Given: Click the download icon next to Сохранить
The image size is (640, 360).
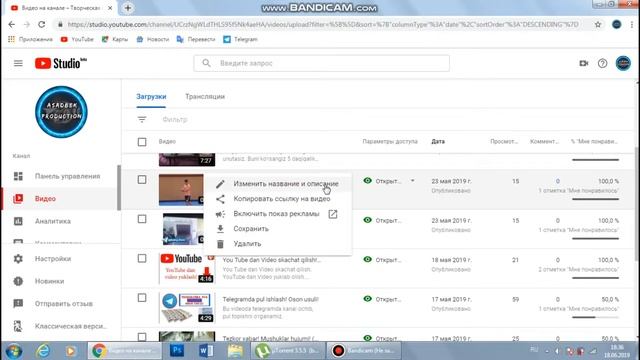Looking at the screenshot, I should [220, 229].
